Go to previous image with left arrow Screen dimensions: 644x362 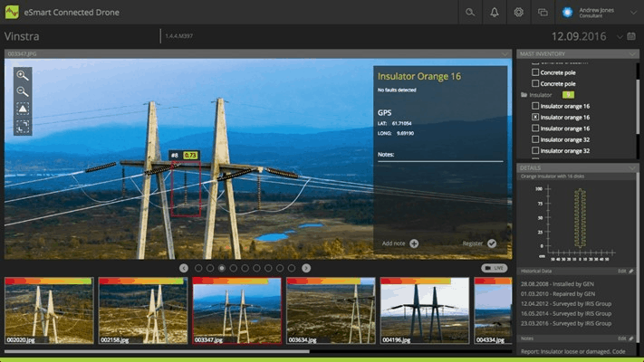(184, 268)
